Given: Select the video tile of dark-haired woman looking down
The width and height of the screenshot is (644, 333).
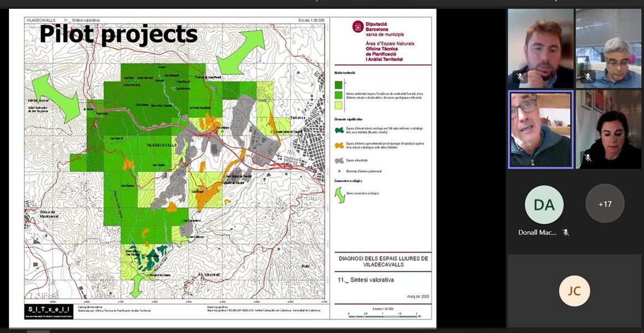Looking at the screenshot, I should tap(609, 129).
